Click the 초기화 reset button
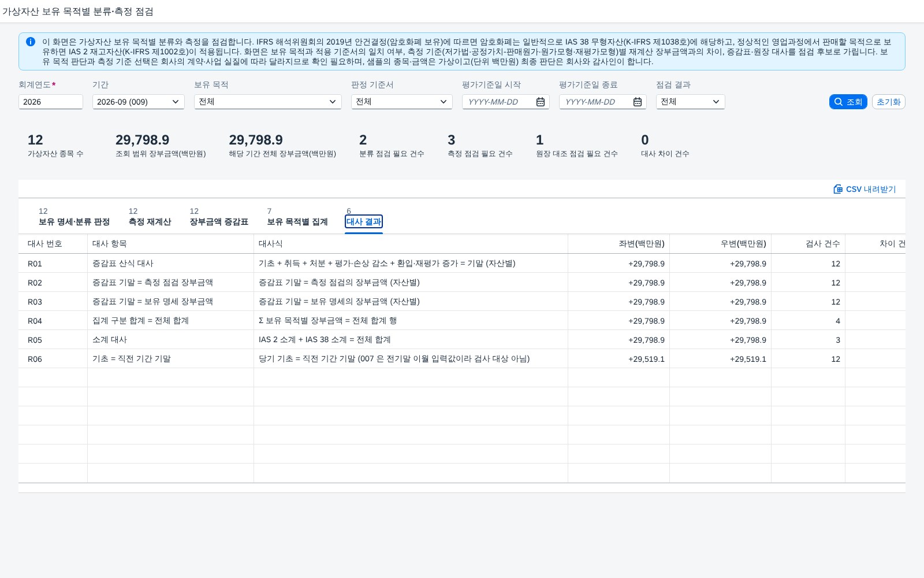The width and height of the screenshot is (924, 578). point(889,102)
